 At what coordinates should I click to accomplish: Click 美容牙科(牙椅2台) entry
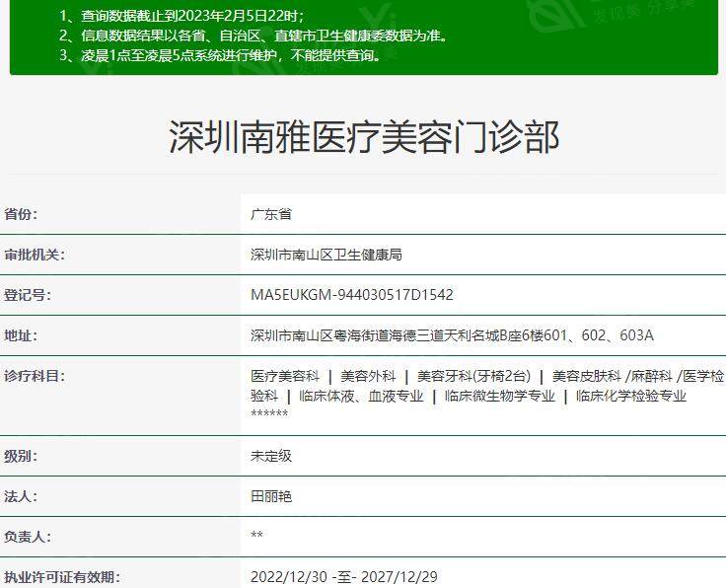(x=473, y=376)
